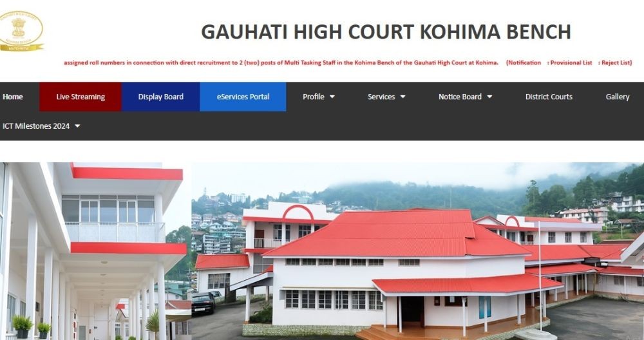The height and width of the screenshot is (340, 644).
Task: Open the Gallery menu item
Action: click(618, 97)
